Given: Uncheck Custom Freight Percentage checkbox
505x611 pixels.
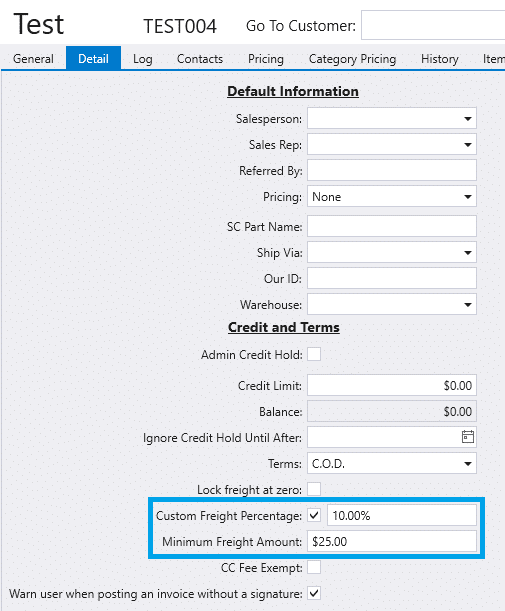Looking at the screenshot, I should click(314, 516).
